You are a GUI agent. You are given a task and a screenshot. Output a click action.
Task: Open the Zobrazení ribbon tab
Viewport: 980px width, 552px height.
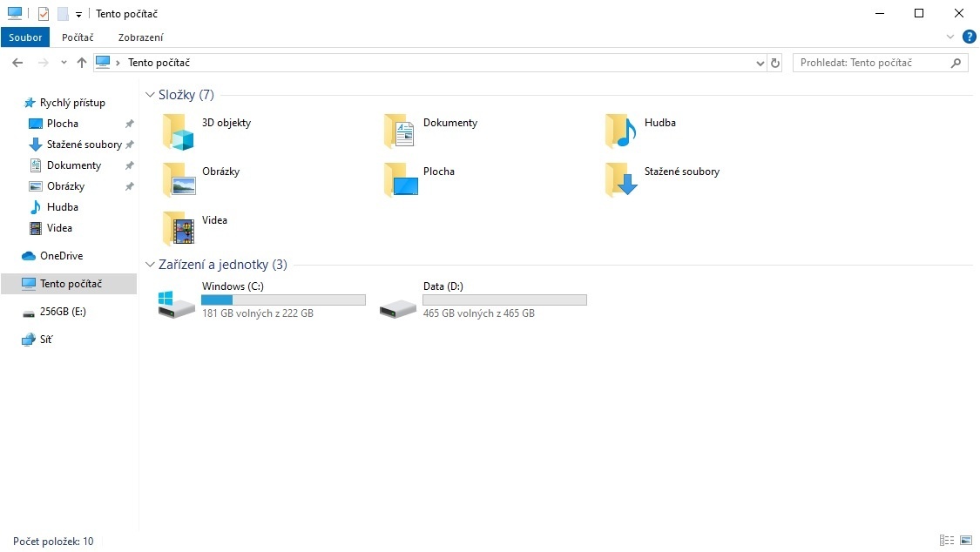(140, 37)
